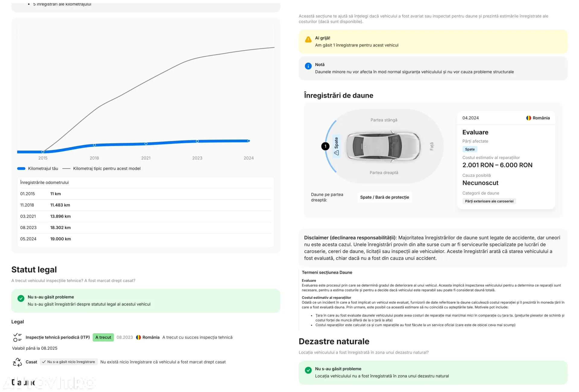Select the 08.2023 odometer record row
This screenshot has width=579, height=392.
145,228
